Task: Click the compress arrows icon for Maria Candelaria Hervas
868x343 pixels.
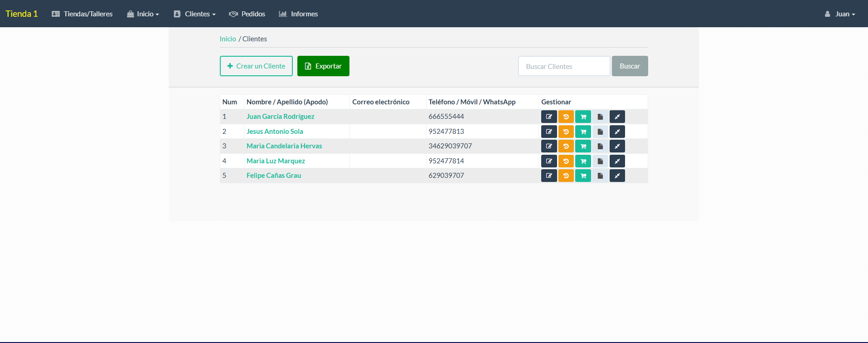Action: click(617, 146)
